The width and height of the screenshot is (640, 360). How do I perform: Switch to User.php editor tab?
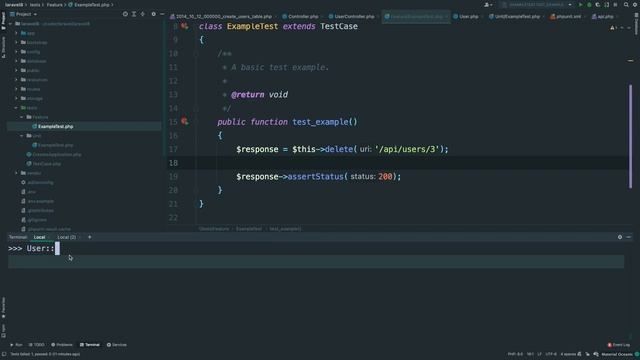466,17
